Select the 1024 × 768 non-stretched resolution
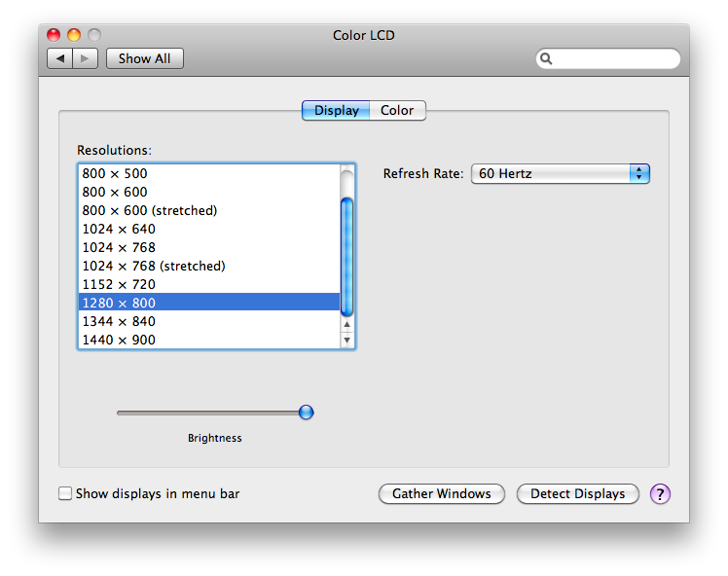Image resolution: width=728 pixels, height=576 pixels. [x=209, y=247]
